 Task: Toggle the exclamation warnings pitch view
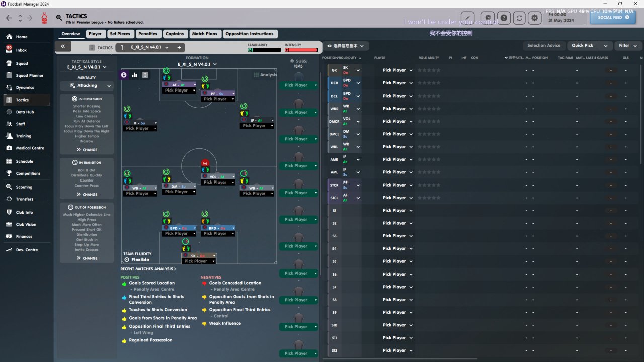tap(145, 75)
